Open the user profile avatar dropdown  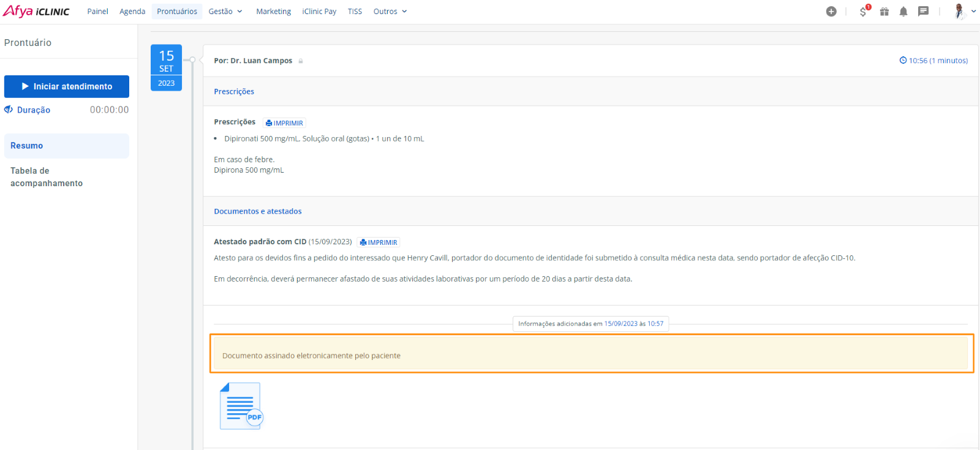pyautogui.click(x=964, y=12)
